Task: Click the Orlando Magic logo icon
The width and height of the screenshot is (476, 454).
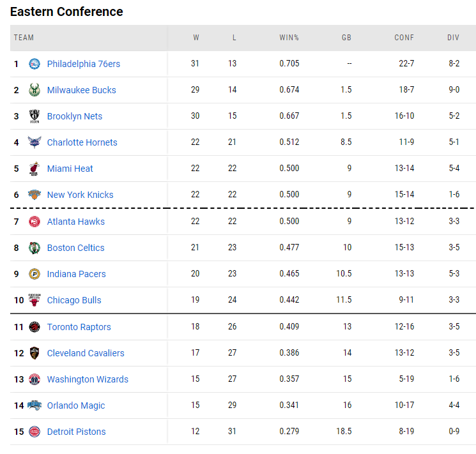Action: [35, 405]
